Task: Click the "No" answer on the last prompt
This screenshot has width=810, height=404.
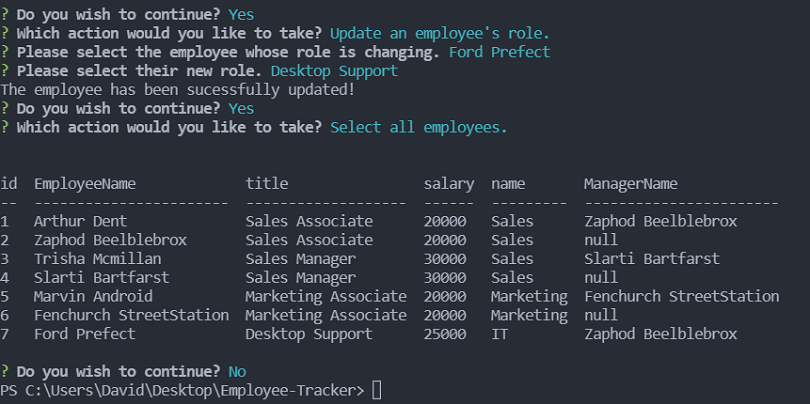Action: pyautogui.click(x=237, y=371)
